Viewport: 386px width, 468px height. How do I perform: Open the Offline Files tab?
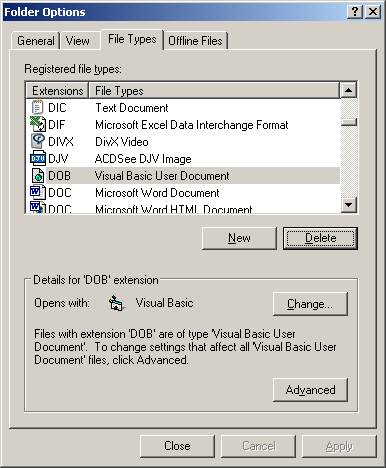[x=195, y=41]
